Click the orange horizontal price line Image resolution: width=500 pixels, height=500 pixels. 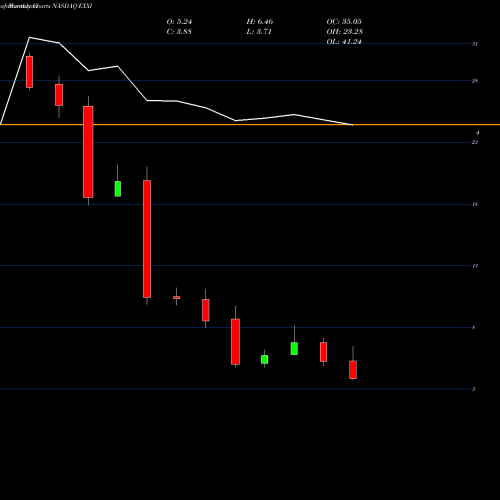(250, 125)
